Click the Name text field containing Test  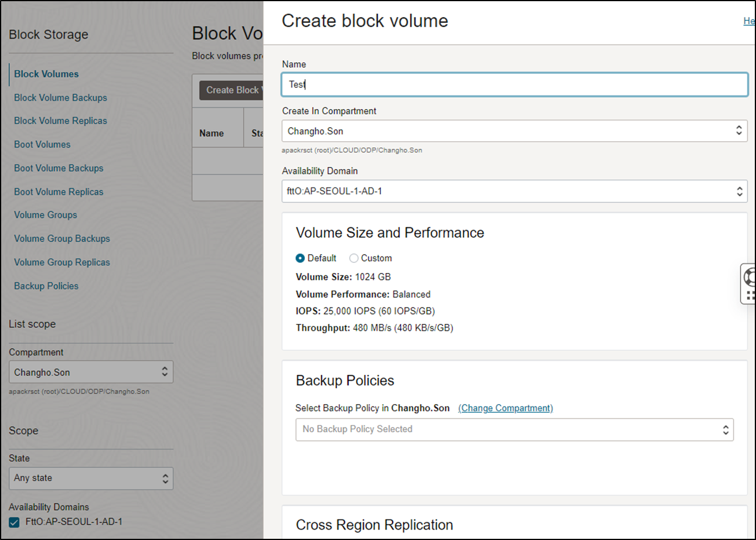pyautogui.click(x=514, y=84)
